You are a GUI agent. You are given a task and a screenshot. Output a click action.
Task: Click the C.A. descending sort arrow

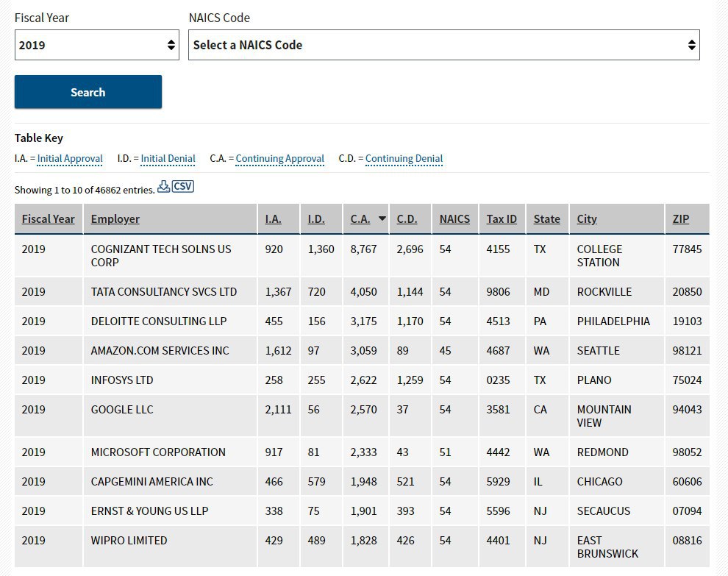click(x=382, y=218)
